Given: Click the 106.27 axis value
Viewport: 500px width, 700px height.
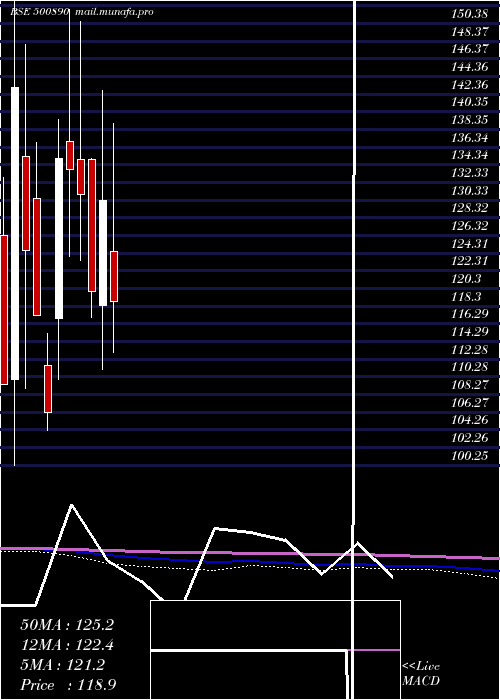Looking at the screenshot, I should [470, 403].
